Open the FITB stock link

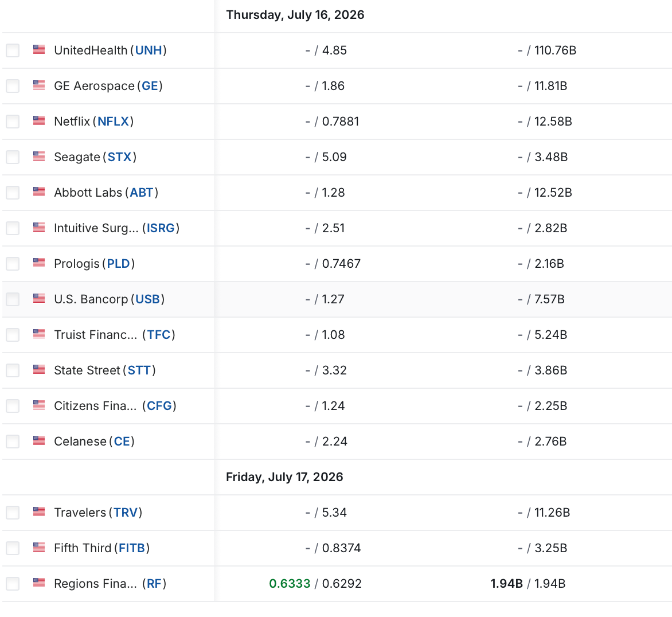tap(132, 548)
